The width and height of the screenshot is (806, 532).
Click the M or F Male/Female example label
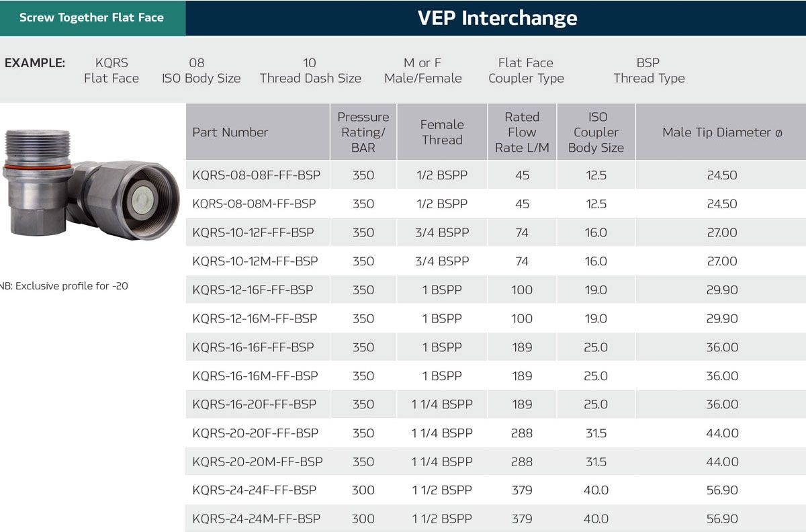[x=423, y=71]
